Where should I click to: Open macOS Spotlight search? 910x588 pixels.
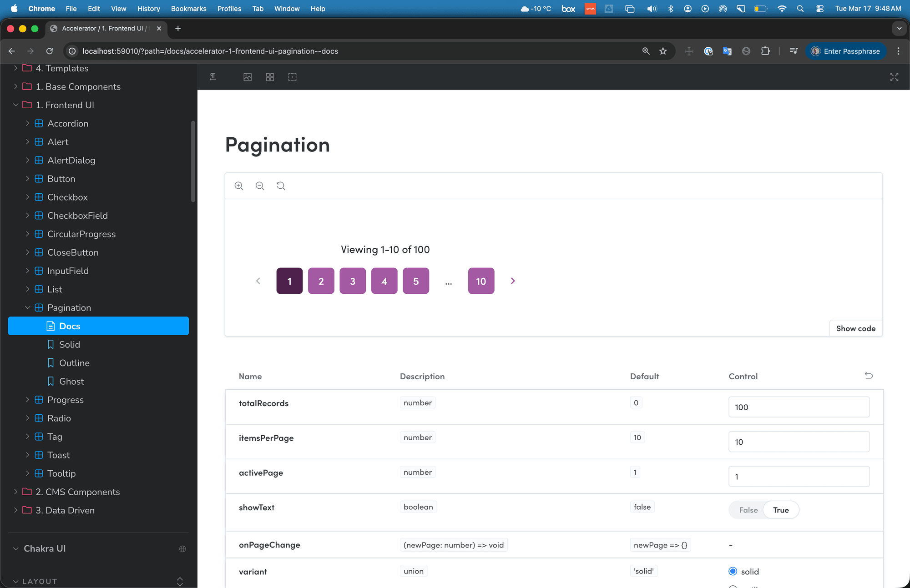click(x=800, y=9)
